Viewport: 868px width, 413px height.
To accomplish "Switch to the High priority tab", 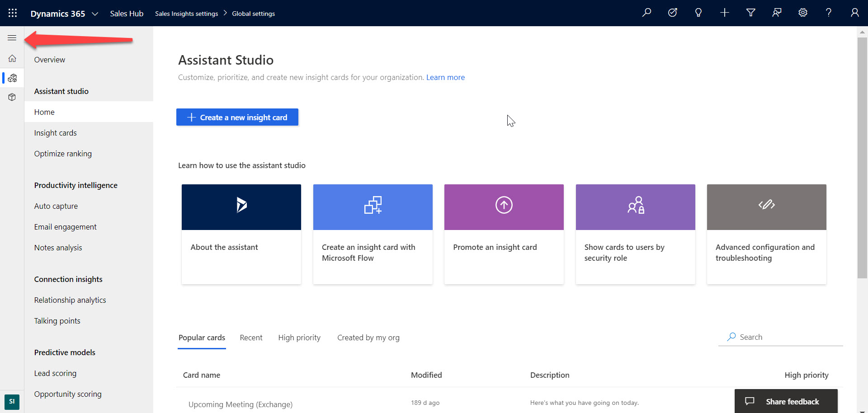I will pyautogui.click(x=299, y=338).
